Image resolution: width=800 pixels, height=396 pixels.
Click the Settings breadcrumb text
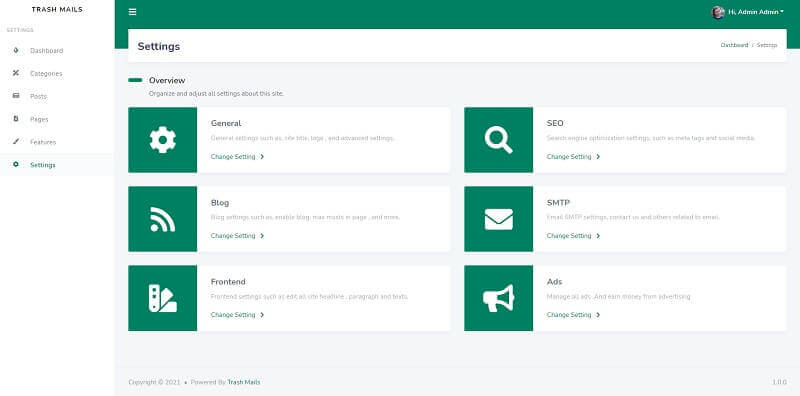click(767, 45)
